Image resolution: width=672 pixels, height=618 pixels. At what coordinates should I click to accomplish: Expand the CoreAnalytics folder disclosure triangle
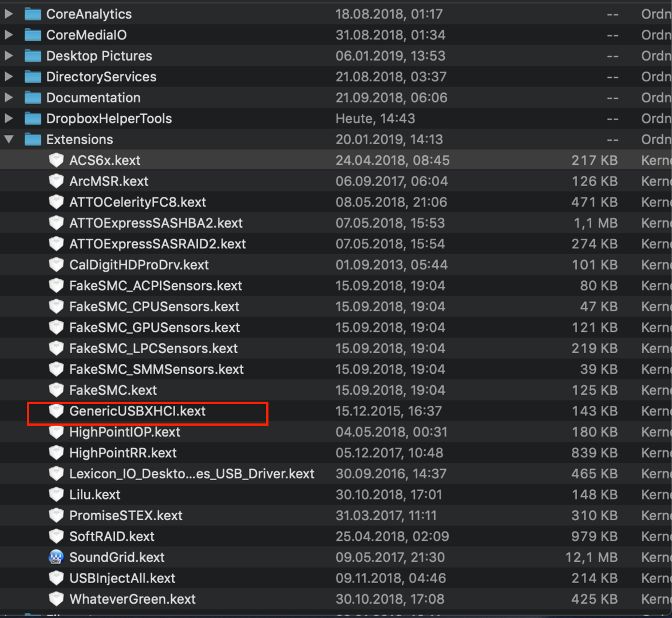pyautogui.click(x=9, y=14)
